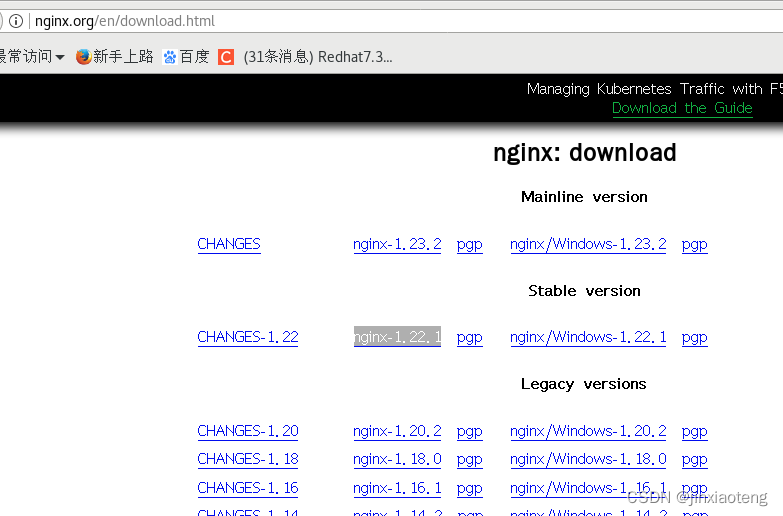Open CHANGES-1.22 link
The height and width of the screenshot is (516, 783).
248,337
